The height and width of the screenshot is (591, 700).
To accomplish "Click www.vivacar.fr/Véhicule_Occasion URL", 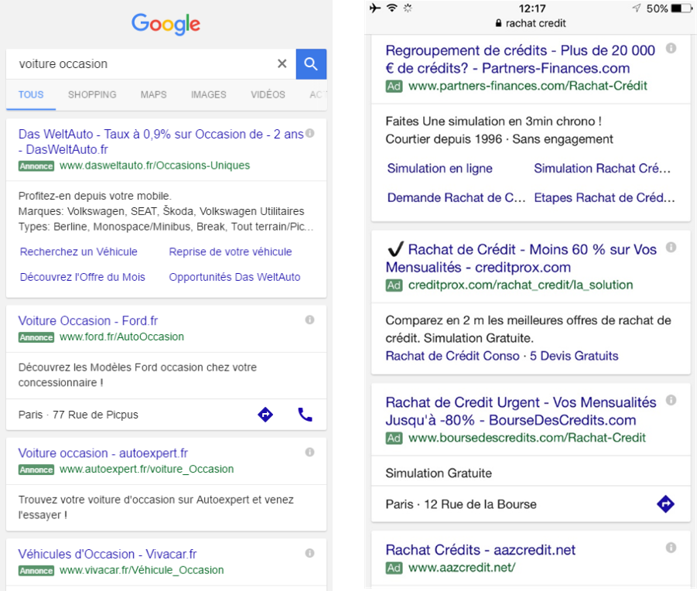I will tap(142, 570).
